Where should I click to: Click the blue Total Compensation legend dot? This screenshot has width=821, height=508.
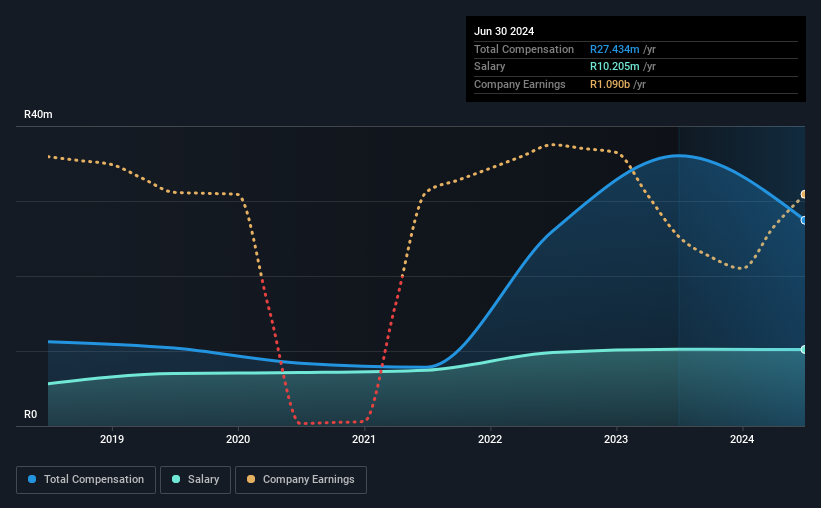click(x=32, y=479)
